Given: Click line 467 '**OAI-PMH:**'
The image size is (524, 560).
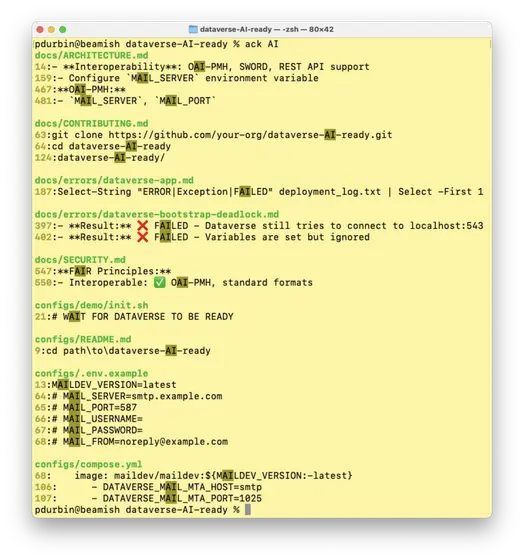Looking at the screenshot, I should click(80, 89).
